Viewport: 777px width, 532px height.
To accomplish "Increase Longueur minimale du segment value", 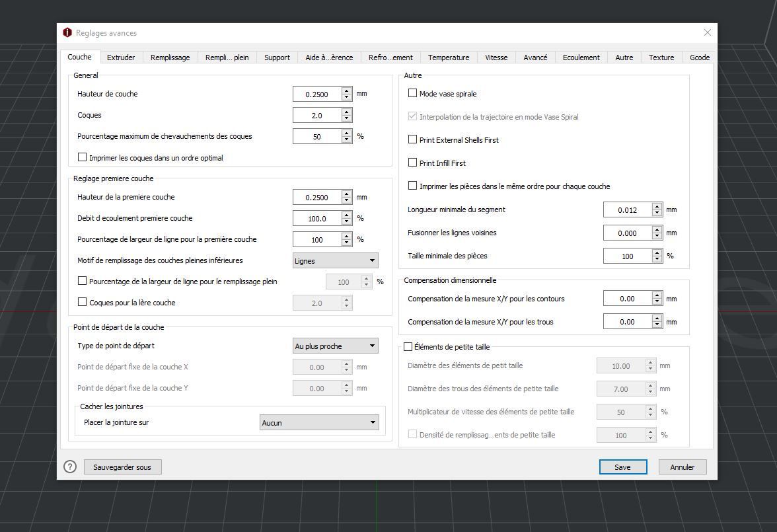I will pos(657,206).
